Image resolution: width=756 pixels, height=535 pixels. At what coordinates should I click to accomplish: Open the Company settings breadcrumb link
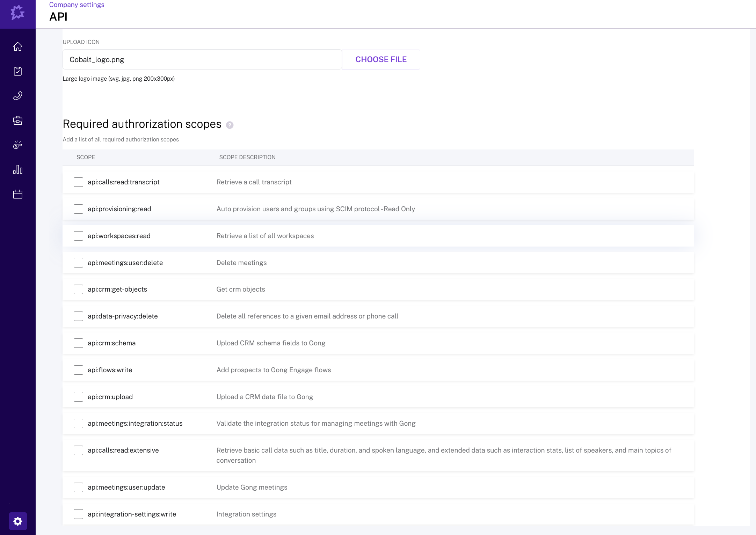76,5
